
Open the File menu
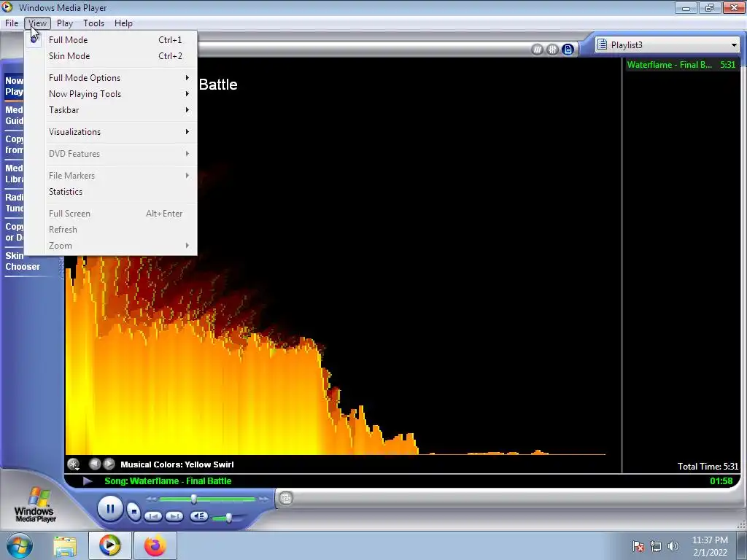pos(12,23)
